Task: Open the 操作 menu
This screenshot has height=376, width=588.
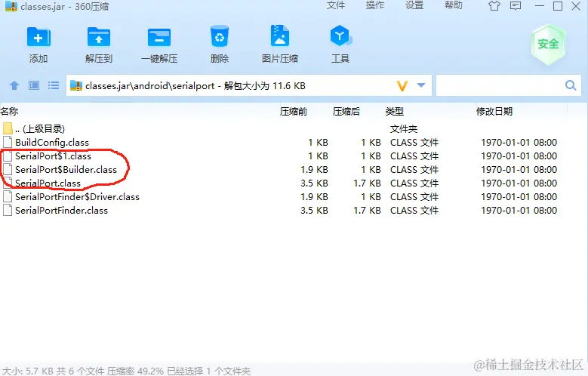Action: coord(375,5)
